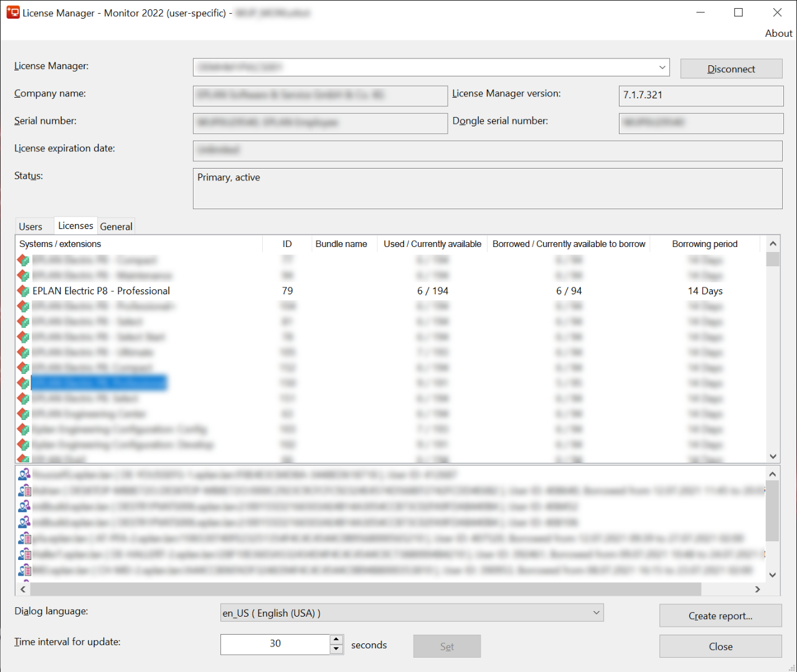Open the About menu
This screenshot has height=672, width=797.
778,33
